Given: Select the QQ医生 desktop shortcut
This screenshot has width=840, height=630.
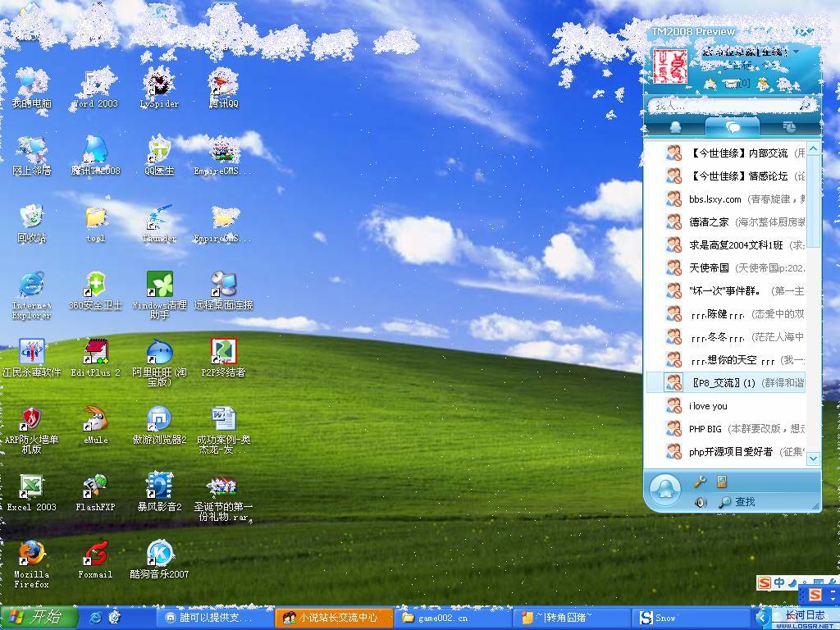Looking at the screenshot, I should [159, 157].
